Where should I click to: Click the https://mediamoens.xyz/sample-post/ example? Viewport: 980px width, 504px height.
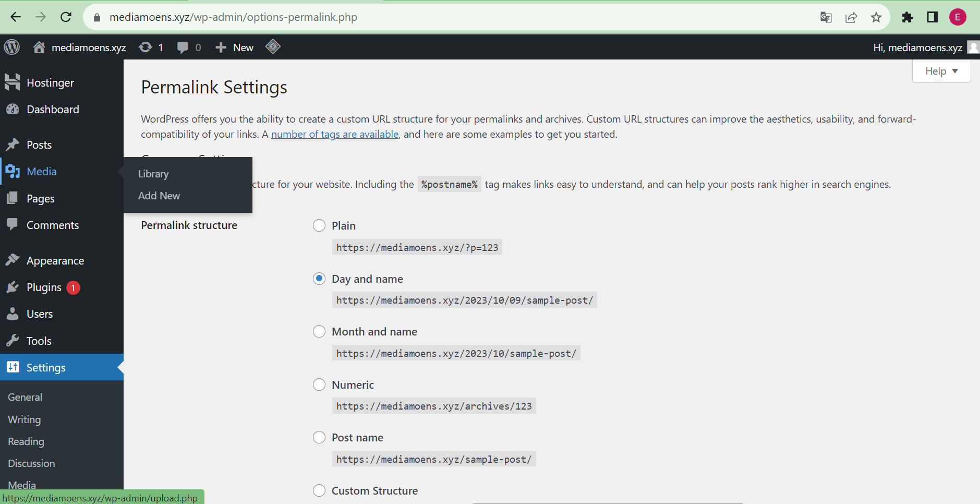pos(434,459)
